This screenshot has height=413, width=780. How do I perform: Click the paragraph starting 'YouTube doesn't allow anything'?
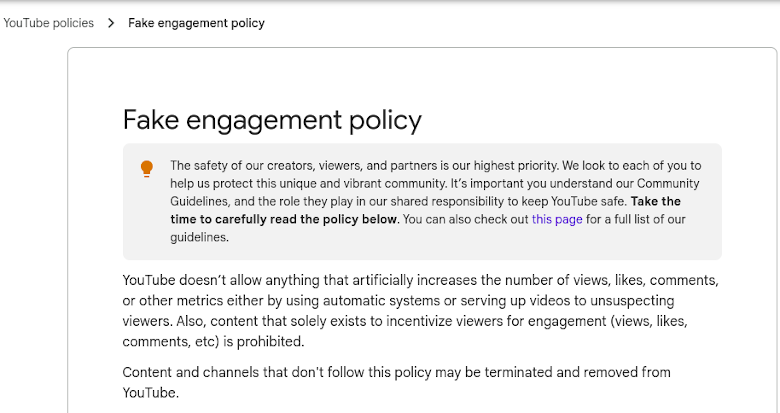coord(421,310)
